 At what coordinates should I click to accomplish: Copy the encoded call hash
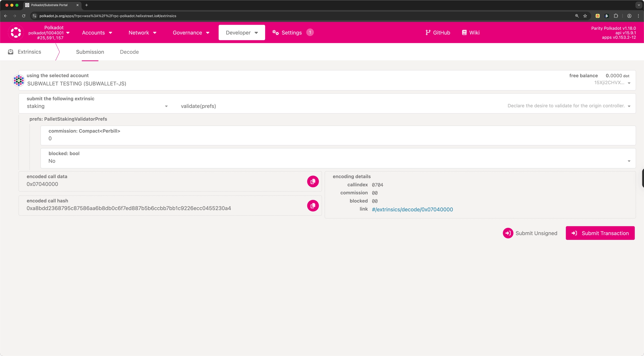pos(313,206)
